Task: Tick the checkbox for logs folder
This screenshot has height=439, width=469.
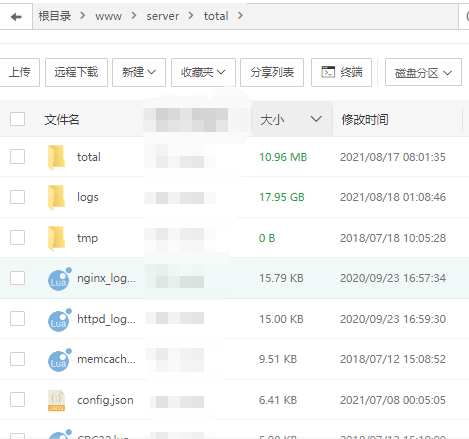Action: pos(17,197)
